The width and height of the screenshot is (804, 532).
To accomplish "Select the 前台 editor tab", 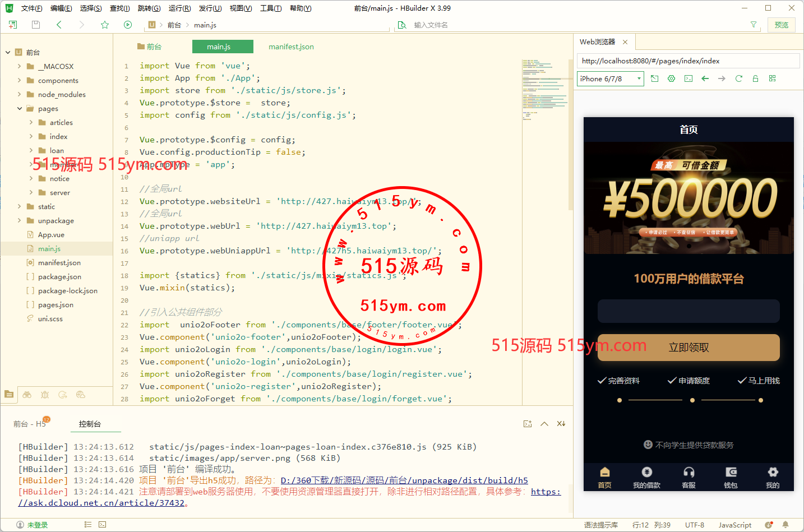I will [150, 47].
